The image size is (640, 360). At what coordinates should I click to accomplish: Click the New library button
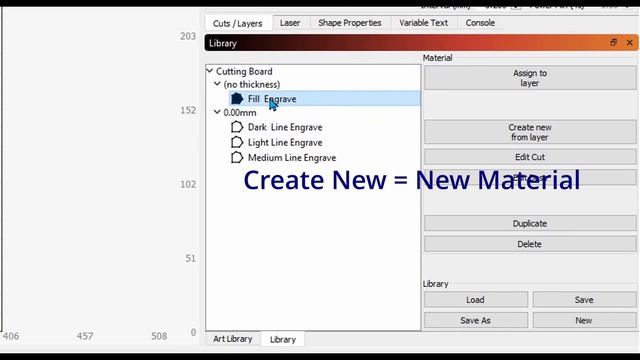[584, 320]
